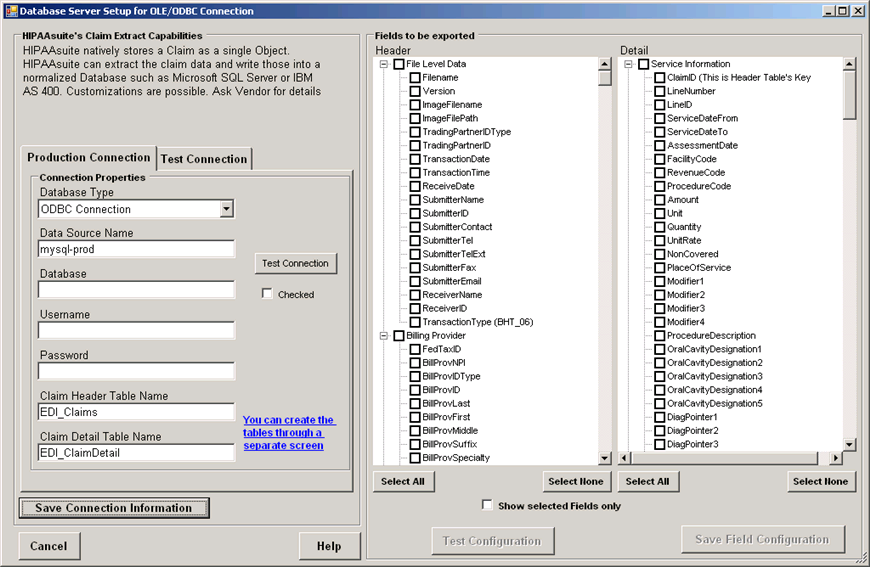Select the TransactionType (BHT_06) item text
The height and width of the screenshot is (567, 870).
click(478, 322)
